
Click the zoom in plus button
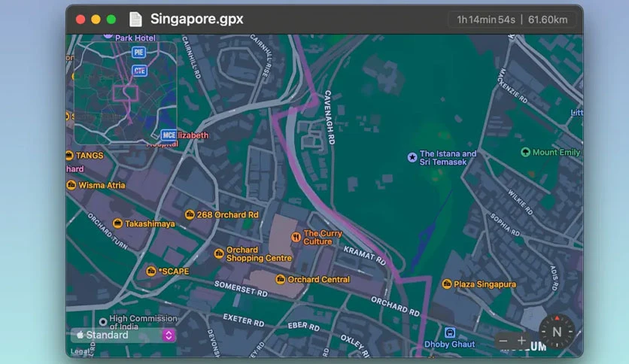(x=521, y=341)
